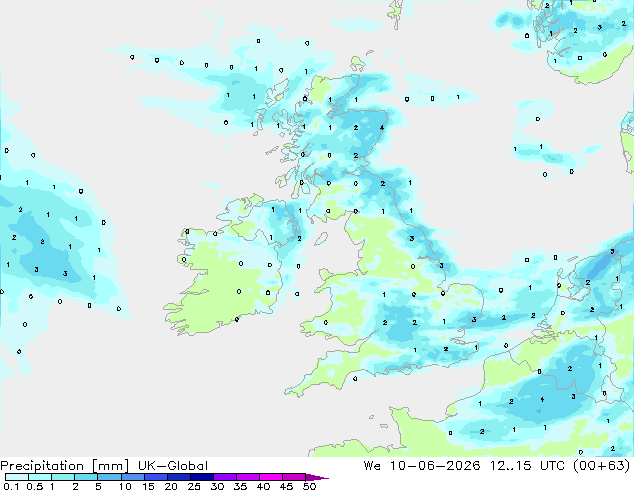The image size is (634, 490).
Task: Click the above-50 arrow end of legend
Action: 317,477
